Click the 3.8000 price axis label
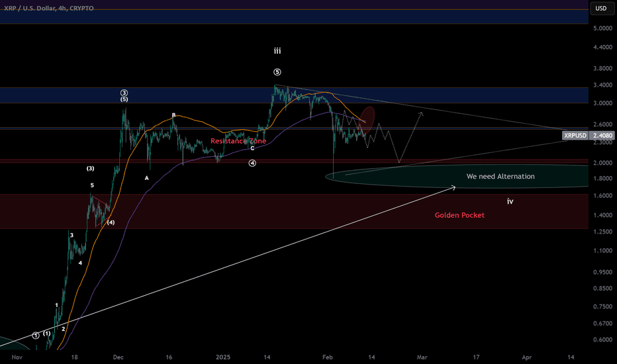617x364 pixels. pos(603,68)
